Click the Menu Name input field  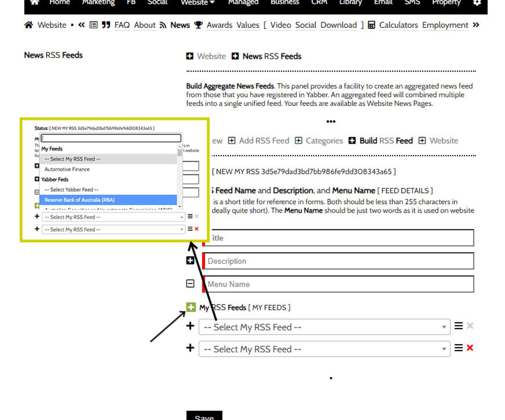(339, 284)
